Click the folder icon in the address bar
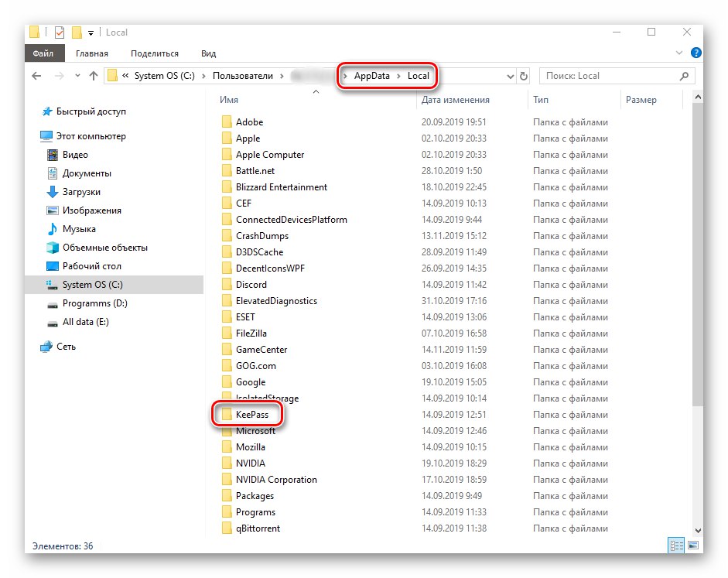Viewport: 728px width, 578px height. (112, 75)
